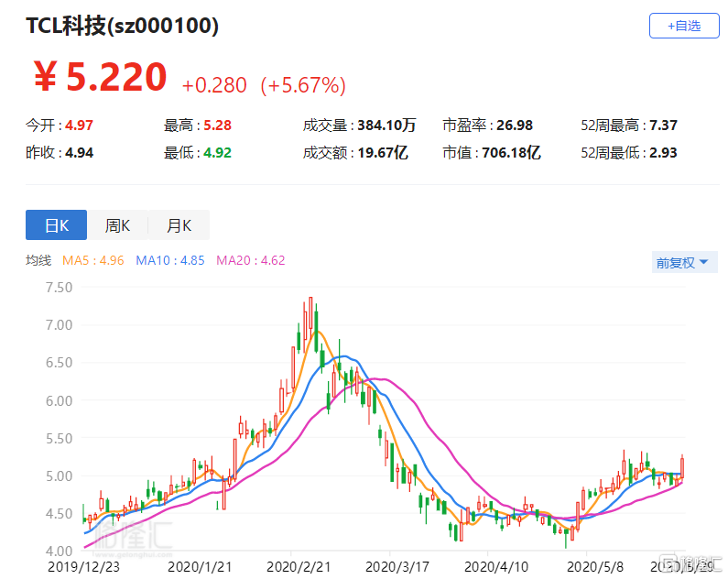Toggle the MA10 moving average legend
The width and height of the screenshot is (728, 579).
[x=171, y=261]
